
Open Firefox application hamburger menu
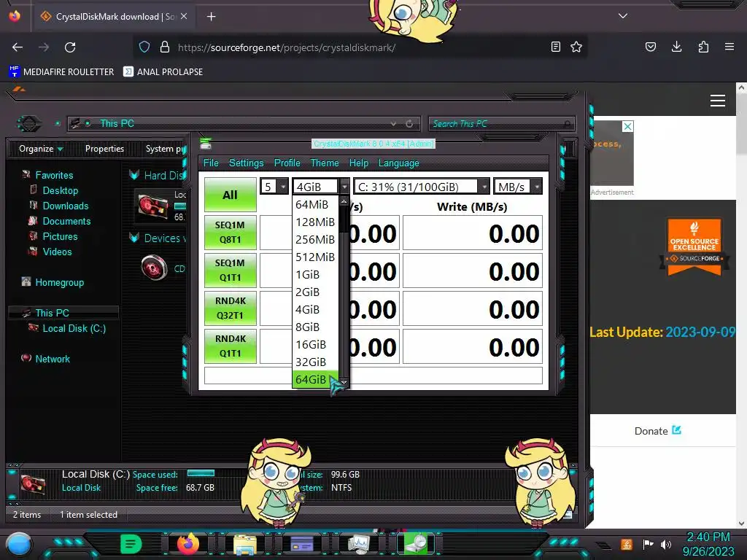pos(729,47)
